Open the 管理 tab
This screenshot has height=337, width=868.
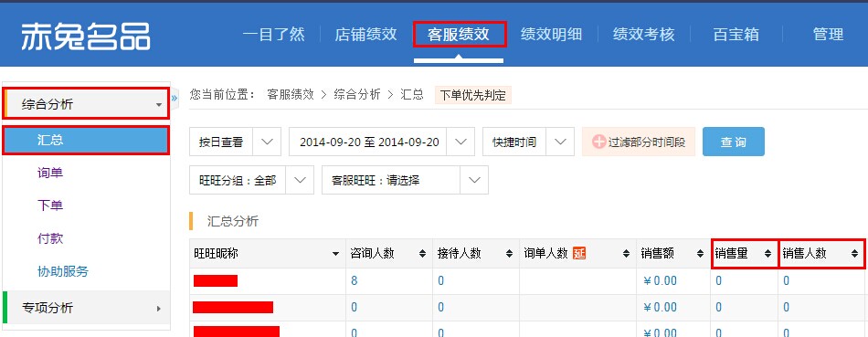pos(828,35)
